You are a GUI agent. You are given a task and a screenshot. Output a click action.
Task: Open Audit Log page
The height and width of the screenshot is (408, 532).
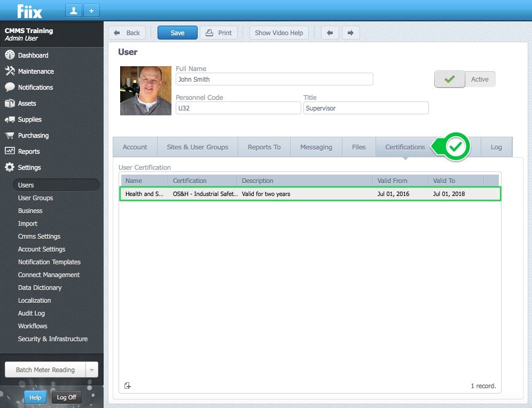[x=31, y=313]
